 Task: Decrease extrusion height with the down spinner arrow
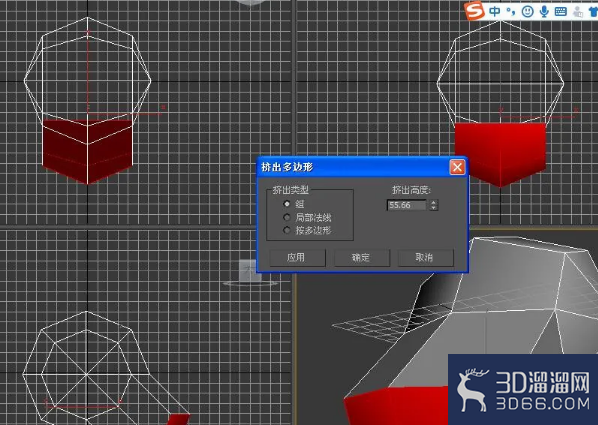(x=433, y=208)
